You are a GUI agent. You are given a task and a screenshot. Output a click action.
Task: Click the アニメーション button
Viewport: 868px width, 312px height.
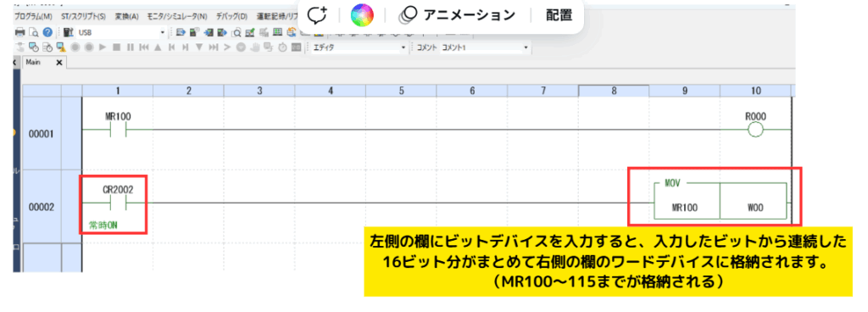point(459,15)
